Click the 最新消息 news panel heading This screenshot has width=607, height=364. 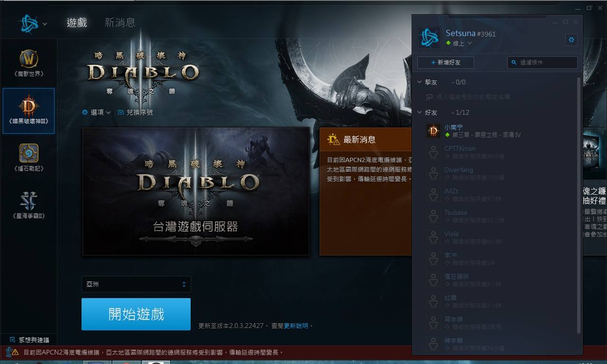[x=359, y=139]
